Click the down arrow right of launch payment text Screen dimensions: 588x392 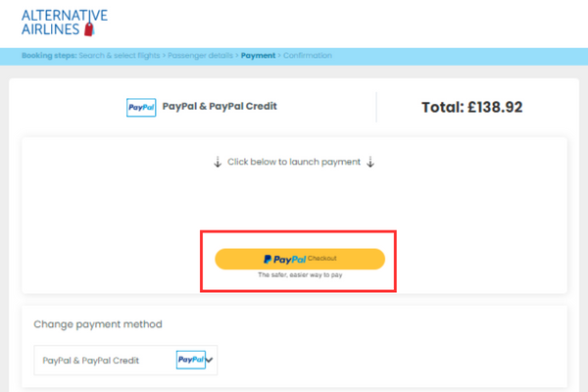[x=370, y=162]
